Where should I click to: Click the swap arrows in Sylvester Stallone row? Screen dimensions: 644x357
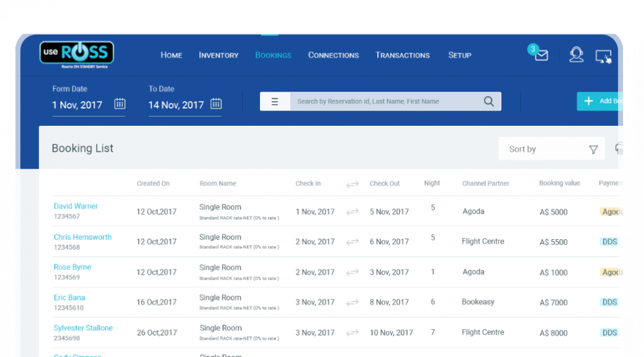pos(352,332)
